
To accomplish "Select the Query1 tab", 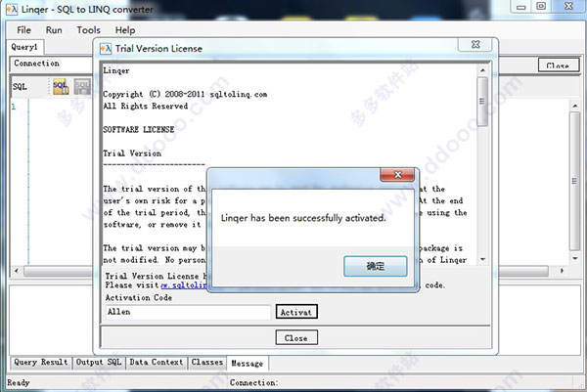I will click(24, 47).
